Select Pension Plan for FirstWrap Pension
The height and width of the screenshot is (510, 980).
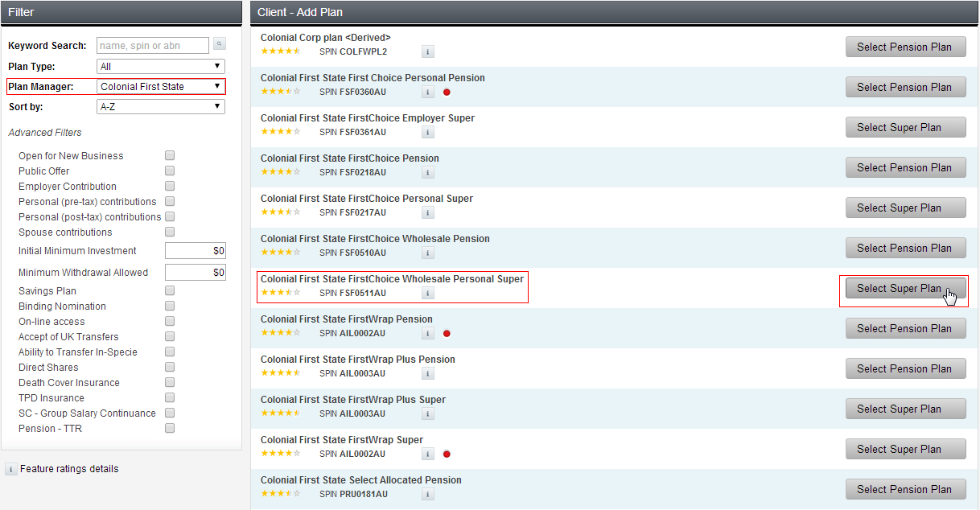point(905,328)
